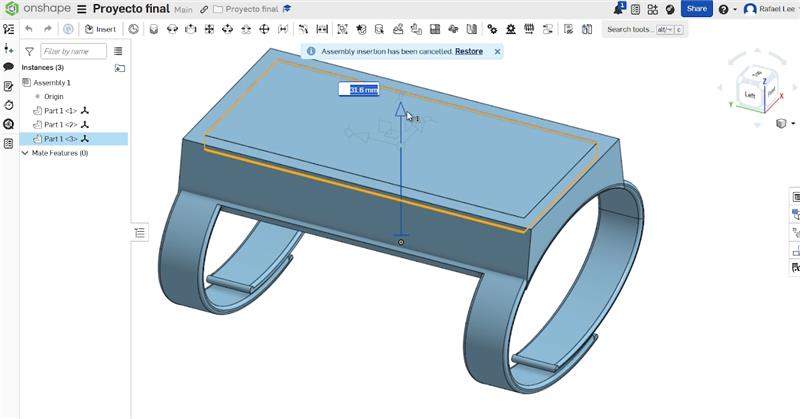The width and height of the screenshot is (800, 419).
Task: Open the Onshape hamburger menu
Action: (x=82, y=9)
